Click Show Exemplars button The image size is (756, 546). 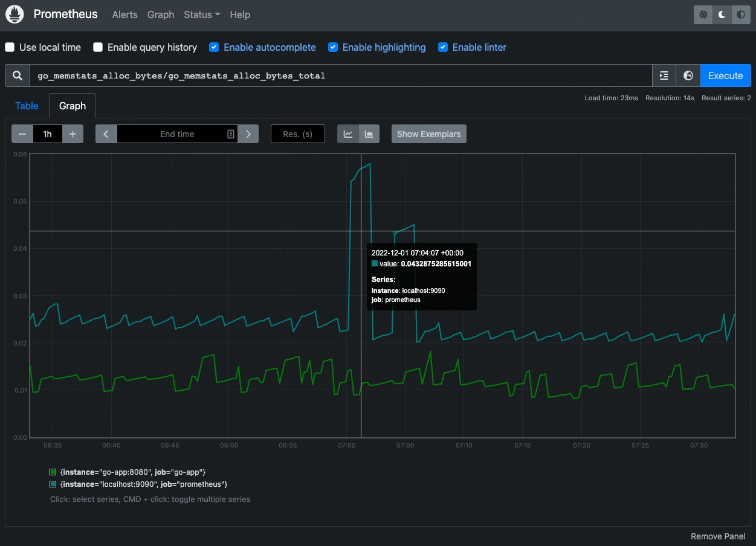tap(429, 134)
